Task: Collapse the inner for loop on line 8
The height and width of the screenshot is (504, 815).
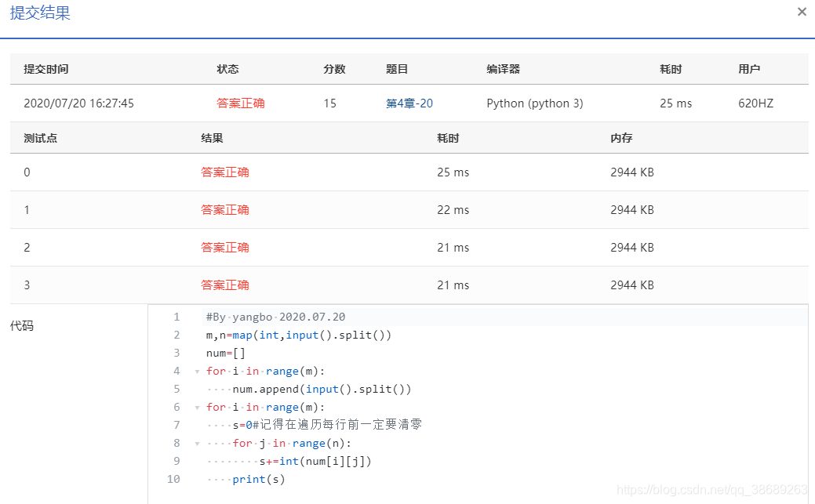Action: pyautogui.click(x=196, y=443)
